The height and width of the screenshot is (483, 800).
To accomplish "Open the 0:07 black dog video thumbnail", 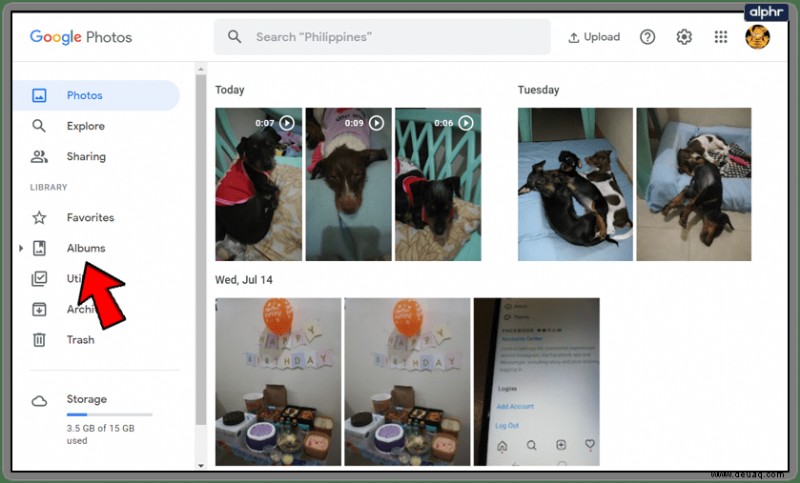I will point(259,184).
